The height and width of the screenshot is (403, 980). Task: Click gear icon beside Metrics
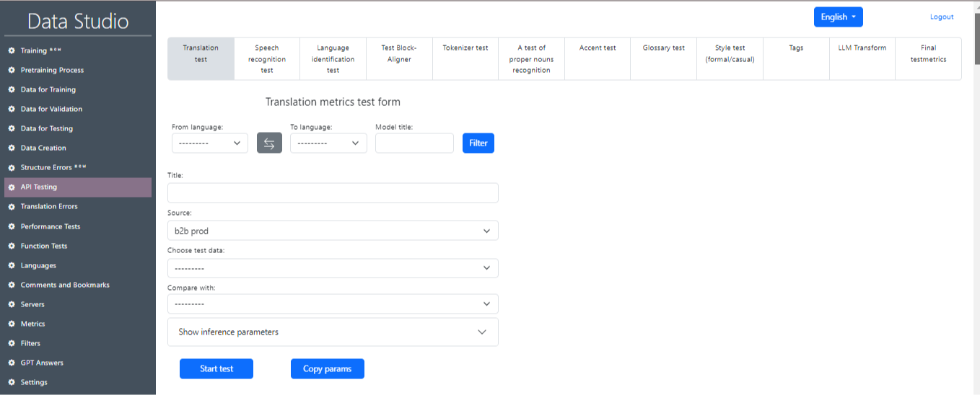(x=12, y=324)
